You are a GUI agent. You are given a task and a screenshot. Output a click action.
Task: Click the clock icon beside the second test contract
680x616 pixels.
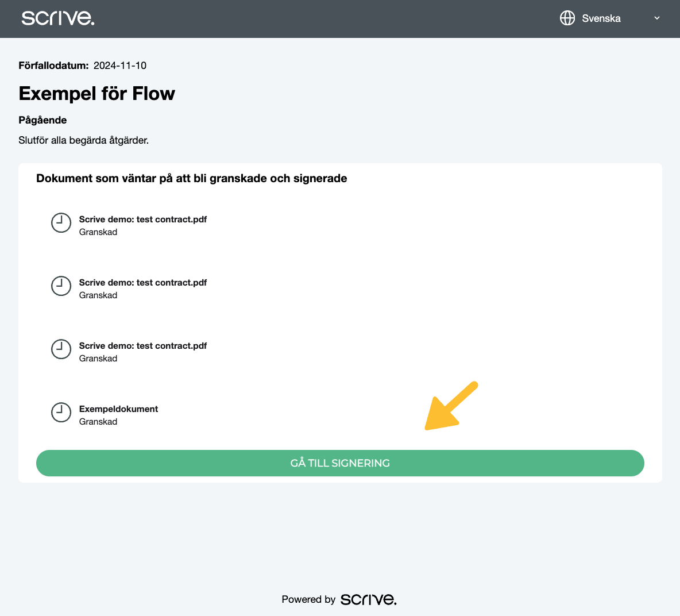pyautogui.click(x=61, y=286)
